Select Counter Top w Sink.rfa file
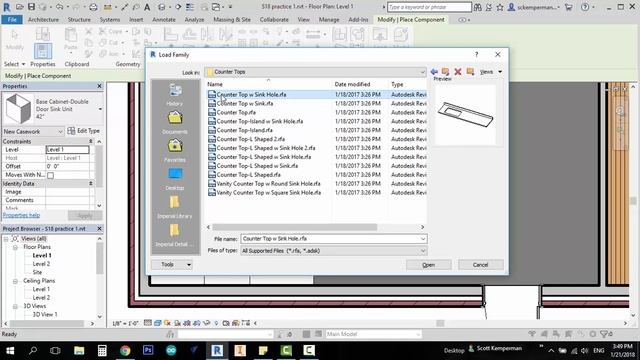The width and height of the screenshot is (640, 360). 245,104
